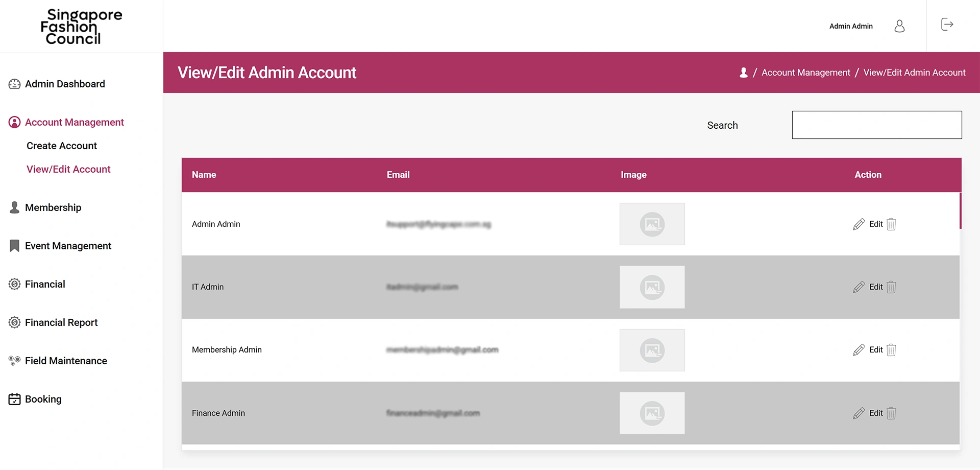
Task: Click the Search input field
Action: click(876, 125)
